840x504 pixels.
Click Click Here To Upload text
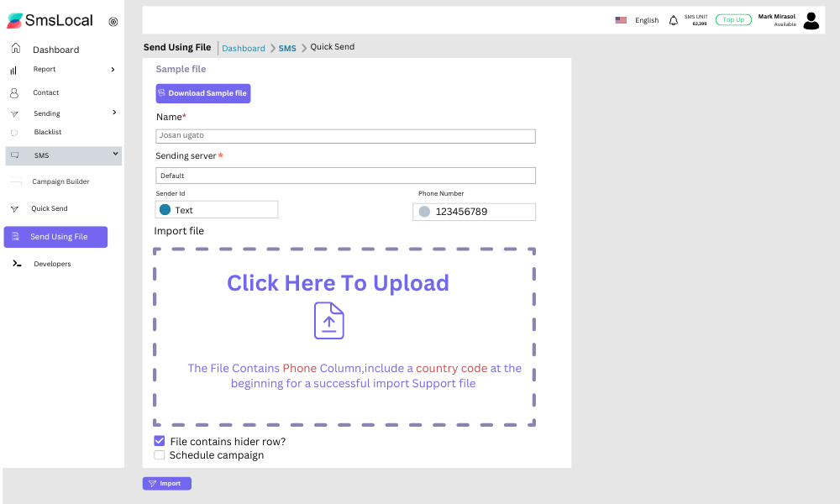(338, 283)
